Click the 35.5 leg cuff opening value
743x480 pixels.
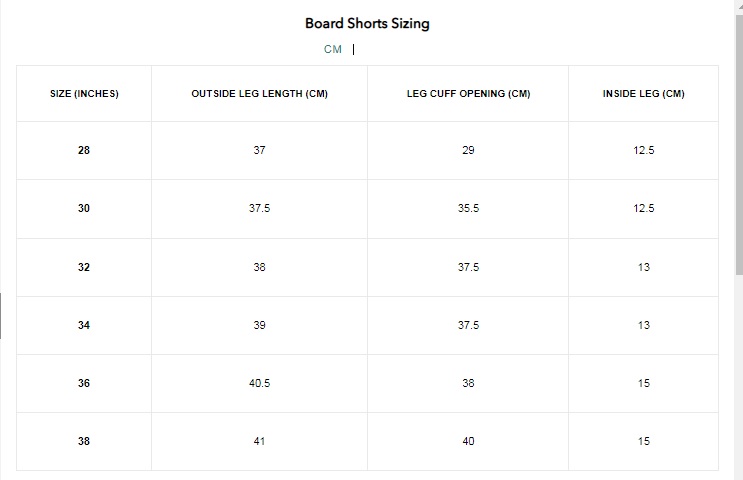(469, 208)
